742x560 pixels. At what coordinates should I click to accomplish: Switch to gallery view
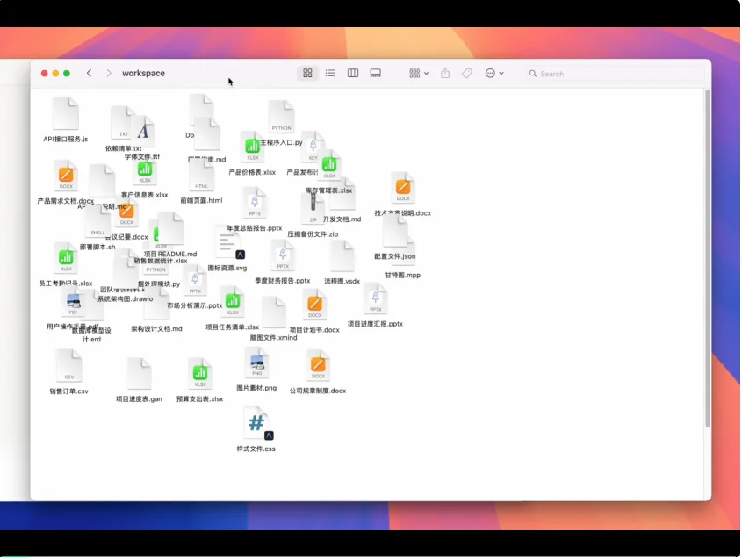[376, 74]
